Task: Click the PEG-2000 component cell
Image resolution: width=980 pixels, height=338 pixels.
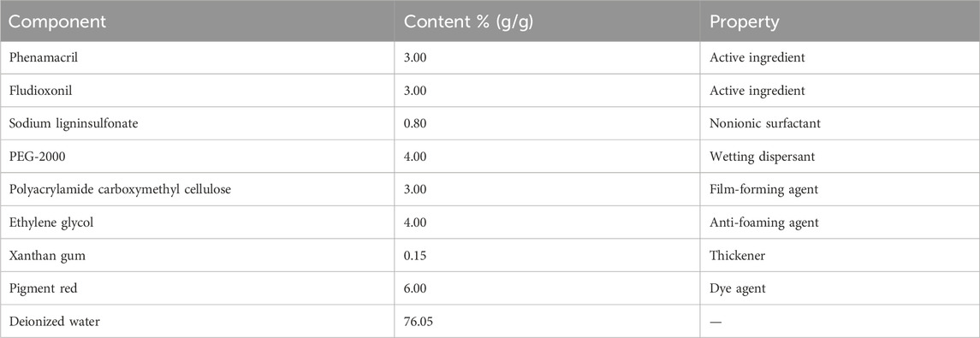Action: coord(197,157)
